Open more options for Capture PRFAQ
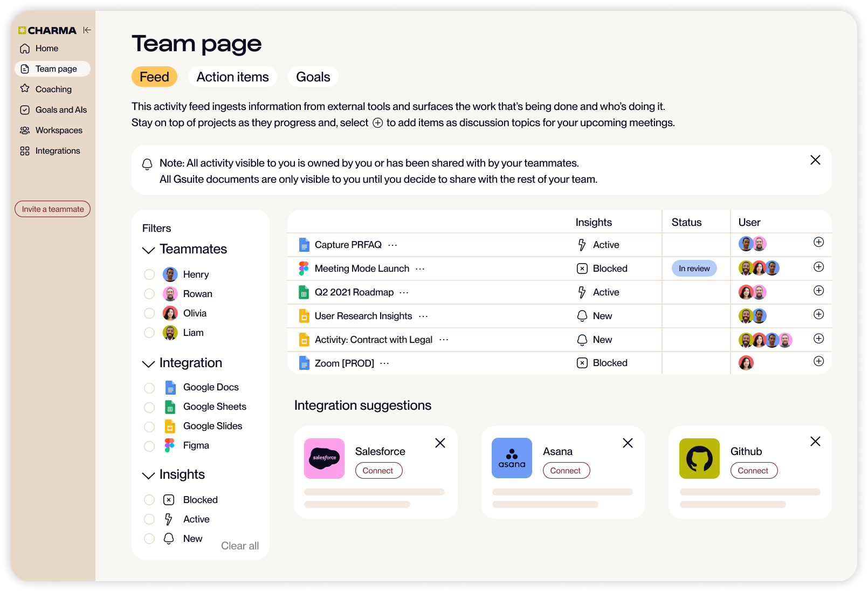The width and height of the screenshot is (868, 592). coord(392,245)
